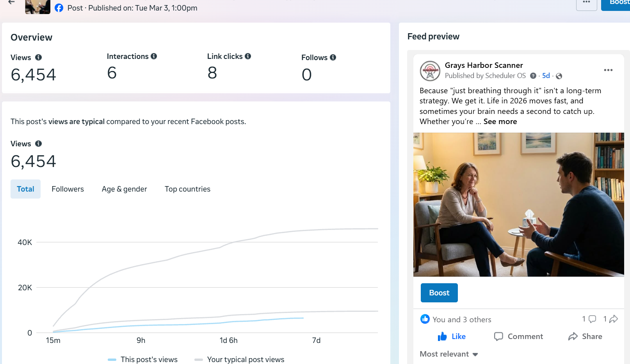Click the Grays Harbor Scanner profile logo
630x364 pixels.
[430, 71]
